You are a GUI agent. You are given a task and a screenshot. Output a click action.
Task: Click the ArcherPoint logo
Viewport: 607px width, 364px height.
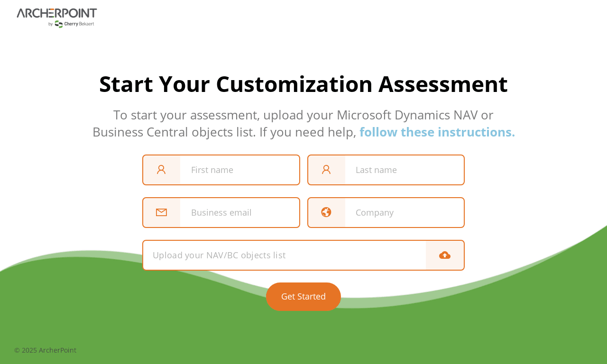(57, 18)
